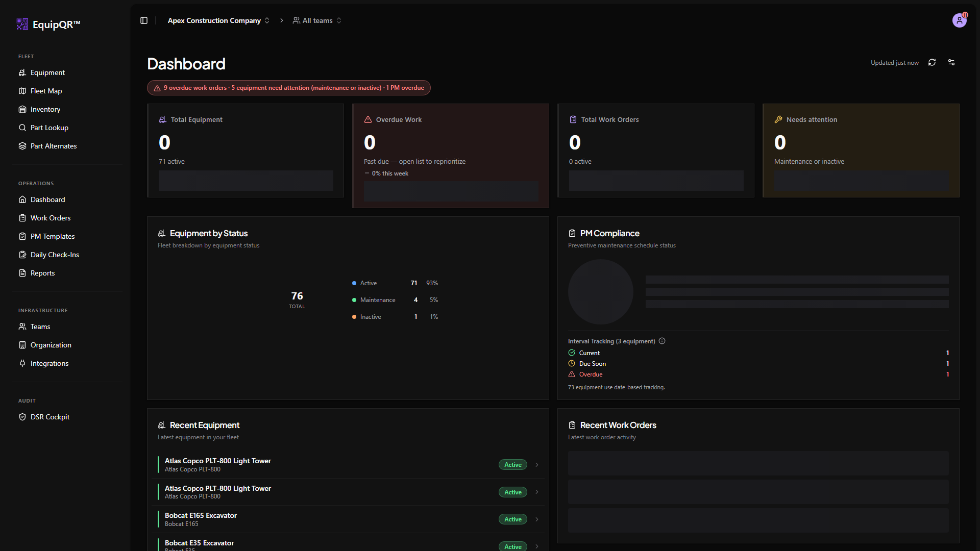Viewport: 980px width, 551px height.
Task: Click the Updated just now text
Action: [895, 63]
